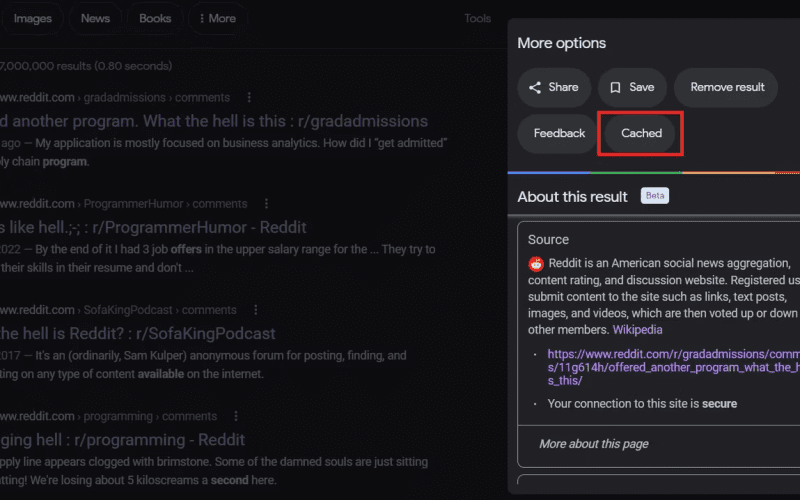The width and height of the screenshot is (800, 500).
Task: Click the 'About this result' heading
Action: (x=572, y=197)
